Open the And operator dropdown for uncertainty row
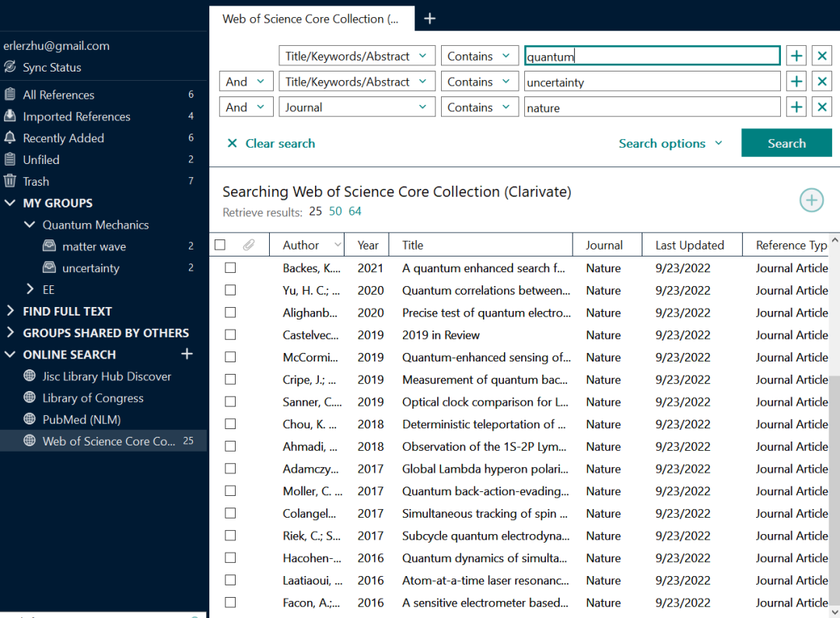Viewport: 840px width, 618px height. [x=246, y=82]
